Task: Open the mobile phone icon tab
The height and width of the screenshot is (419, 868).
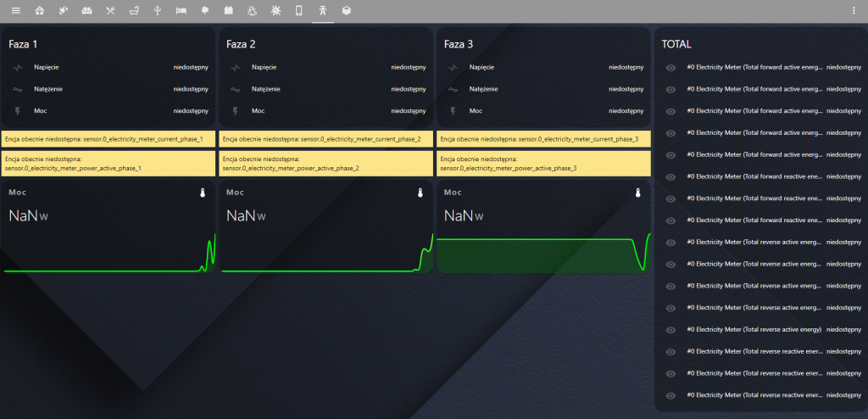Action: tap(299, 11)
